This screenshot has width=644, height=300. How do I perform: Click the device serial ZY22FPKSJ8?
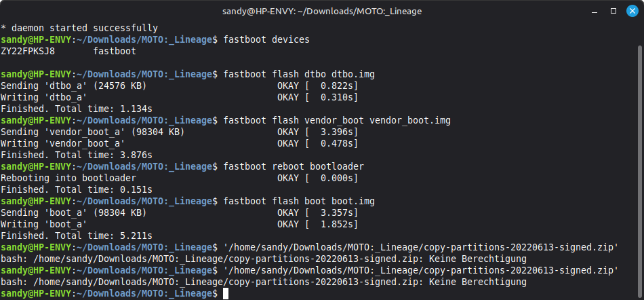click(x=28, y=51)
